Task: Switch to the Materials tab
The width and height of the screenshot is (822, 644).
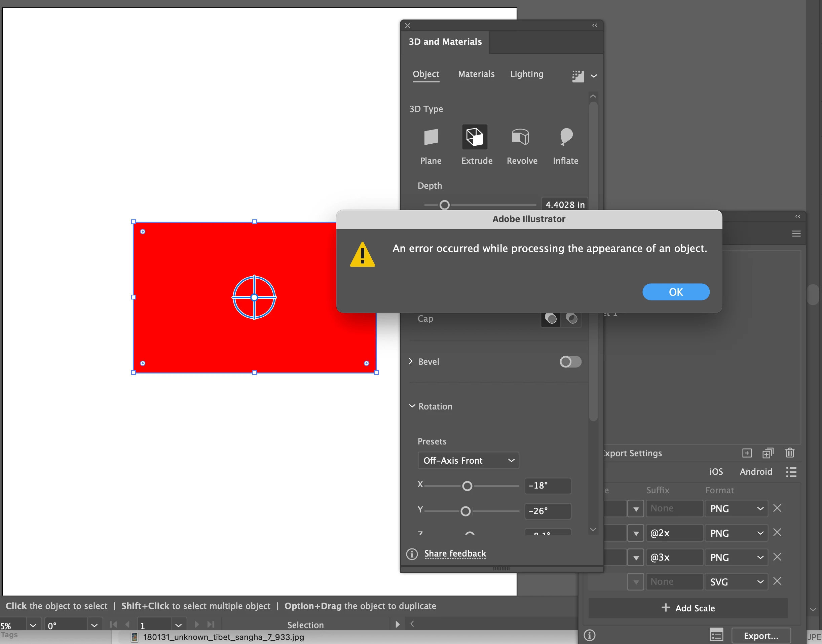Action: (x=476, y=74)
